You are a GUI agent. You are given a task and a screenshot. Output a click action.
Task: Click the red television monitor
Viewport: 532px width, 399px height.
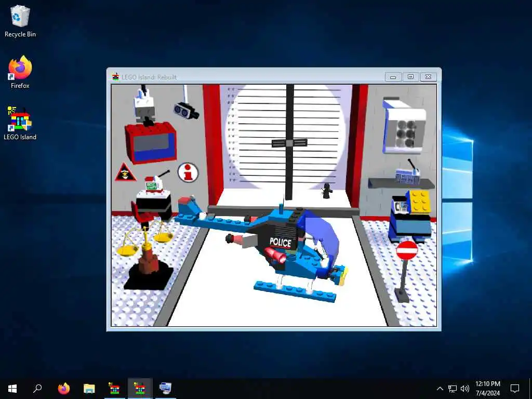(x=151, y=143)
